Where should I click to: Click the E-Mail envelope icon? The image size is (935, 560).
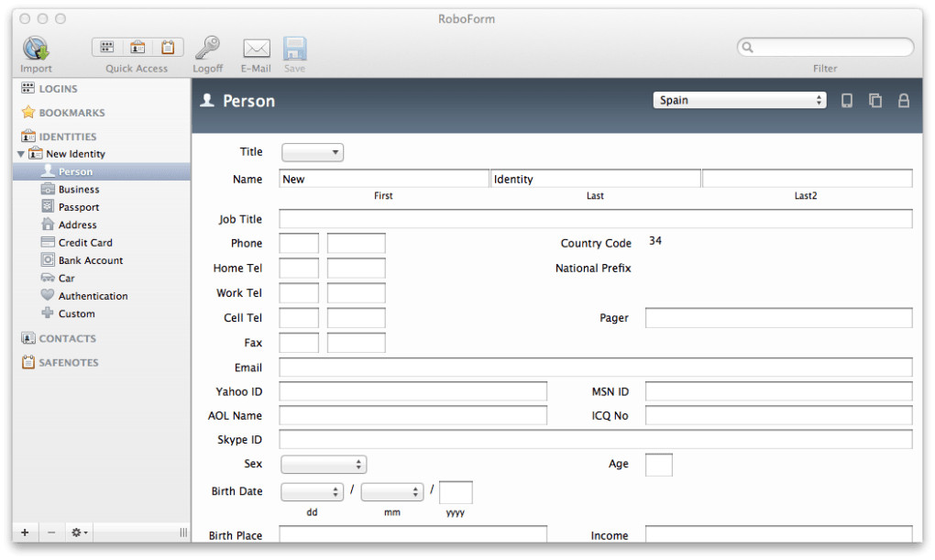coord(257,49)
